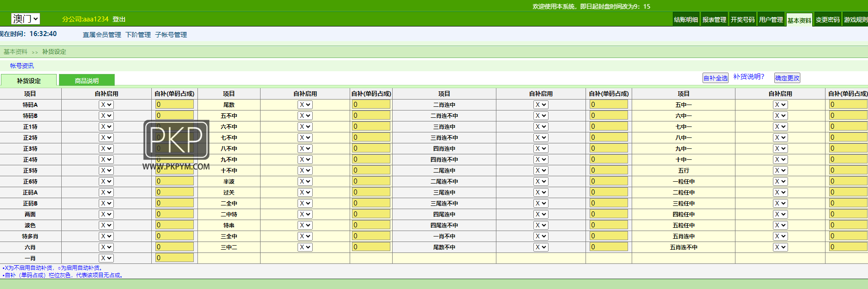
Task: Open the 变更密码 menu
Action: coord(827,20)
